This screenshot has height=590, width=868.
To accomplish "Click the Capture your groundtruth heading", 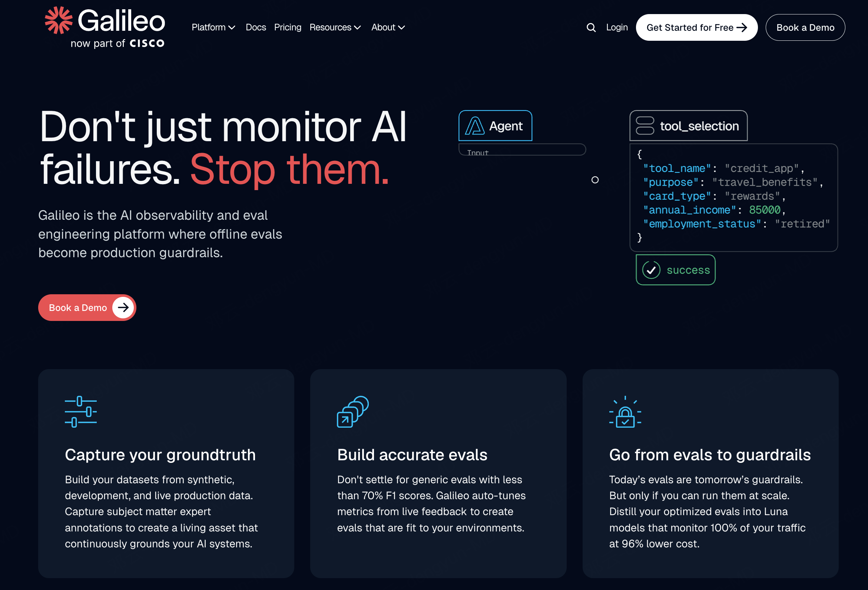I will pyautogui.click(x=160, y=455).
